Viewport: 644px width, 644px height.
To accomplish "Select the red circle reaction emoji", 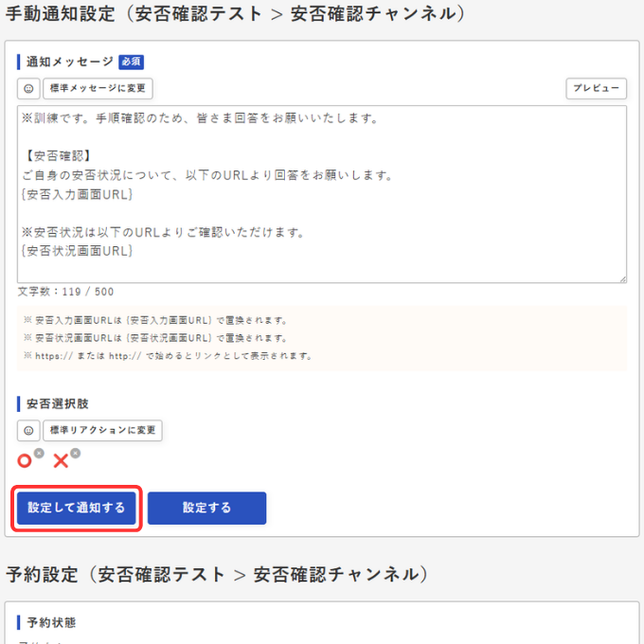I will (x=25, y=461).
